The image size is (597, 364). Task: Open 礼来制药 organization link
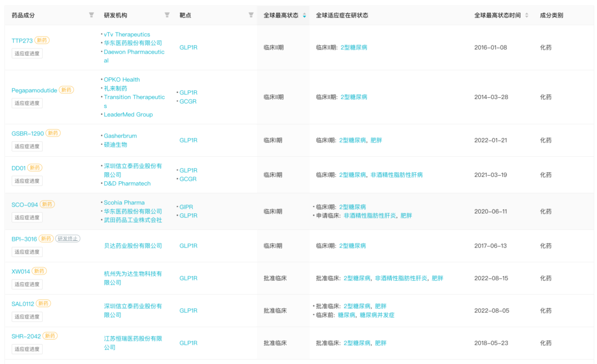(116, 88)
